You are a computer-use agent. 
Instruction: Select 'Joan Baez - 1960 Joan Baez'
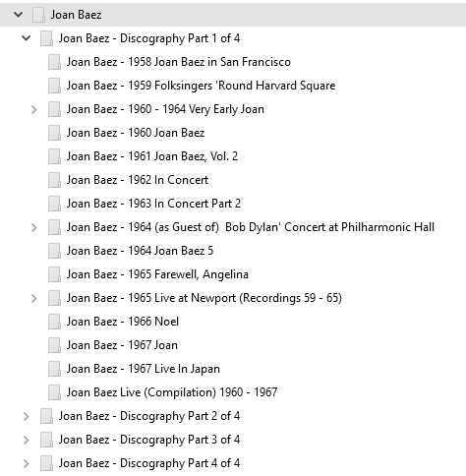pos(136,133)
